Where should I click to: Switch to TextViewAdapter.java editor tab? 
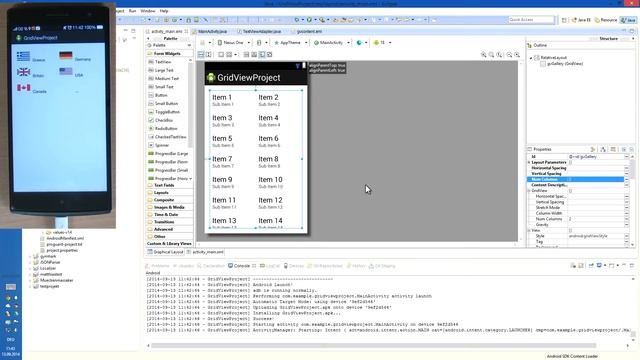point(262,31)
